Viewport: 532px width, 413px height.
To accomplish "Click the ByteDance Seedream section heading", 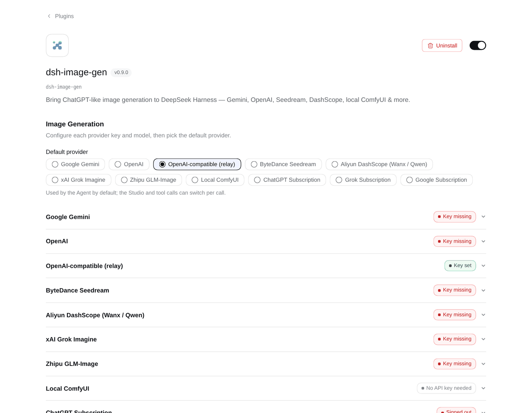I will point(78,291).
